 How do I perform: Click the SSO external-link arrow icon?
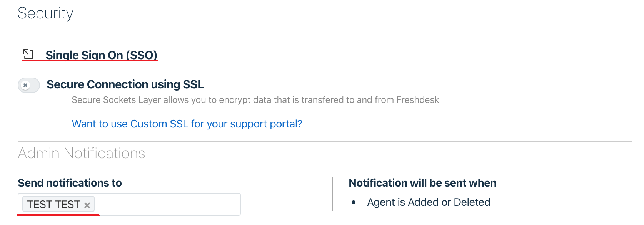[28, 54]
